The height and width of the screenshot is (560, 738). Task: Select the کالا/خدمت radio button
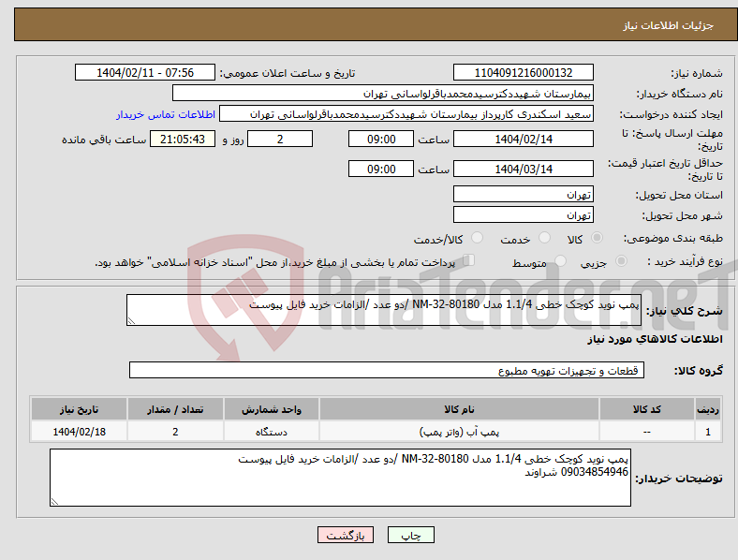tap(477, 238)
